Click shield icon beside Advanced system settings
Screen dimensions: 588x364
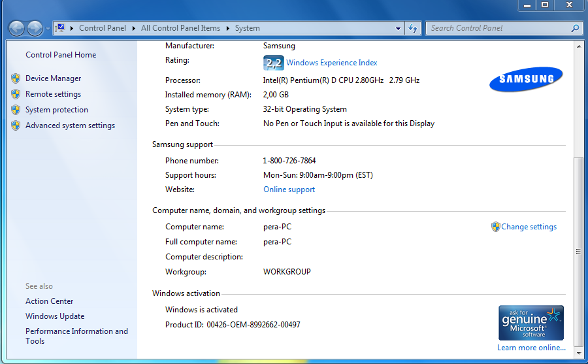[16, 125]
